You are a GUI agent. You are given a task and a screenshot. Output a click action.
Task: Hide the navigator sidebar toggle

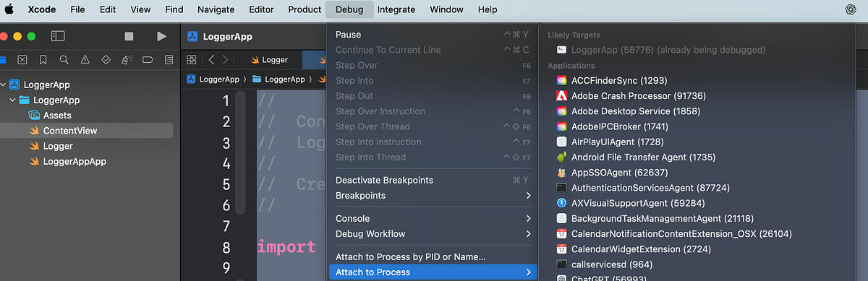click(58, 36)
